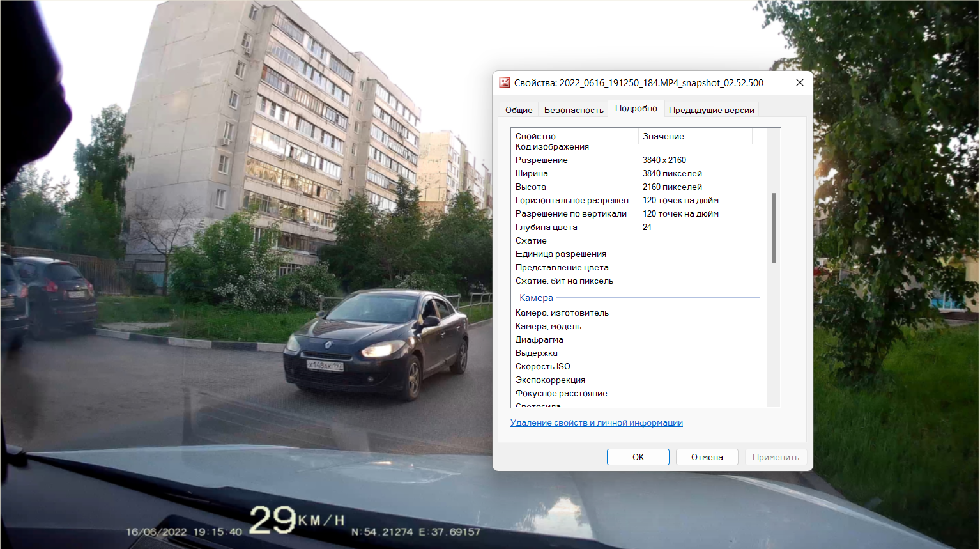980x549 pixels.
Task: Select the Подробно tab
Action: 636,109
